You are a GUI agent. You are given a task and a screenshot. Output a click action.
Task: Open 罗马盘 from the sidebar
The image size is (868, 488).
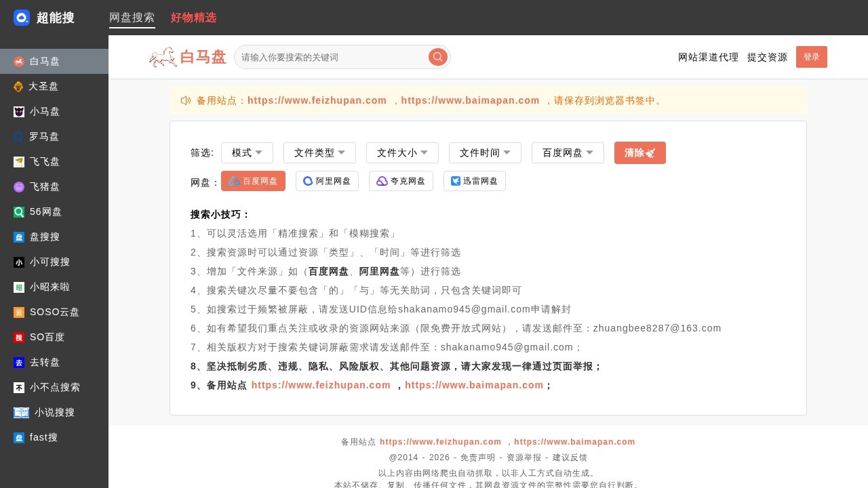42,136
